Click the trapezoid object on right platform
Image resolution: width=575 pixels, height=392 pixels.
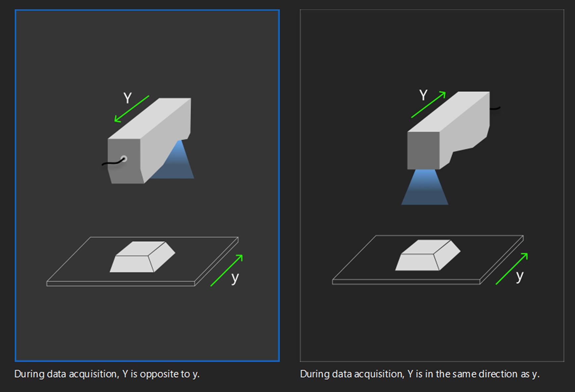pyautogui.click(x=428, y=255)
